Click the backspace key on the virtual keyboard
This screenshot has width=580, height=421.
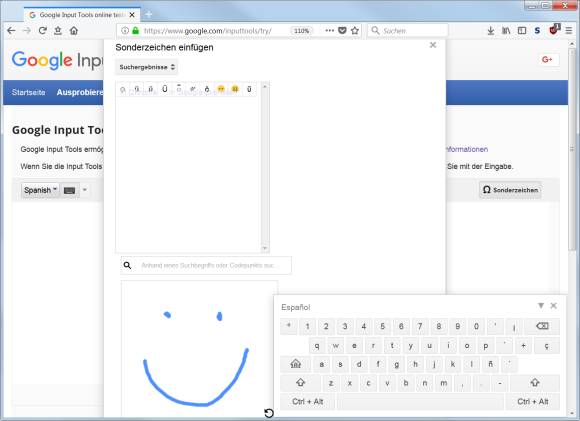[542, 326]
